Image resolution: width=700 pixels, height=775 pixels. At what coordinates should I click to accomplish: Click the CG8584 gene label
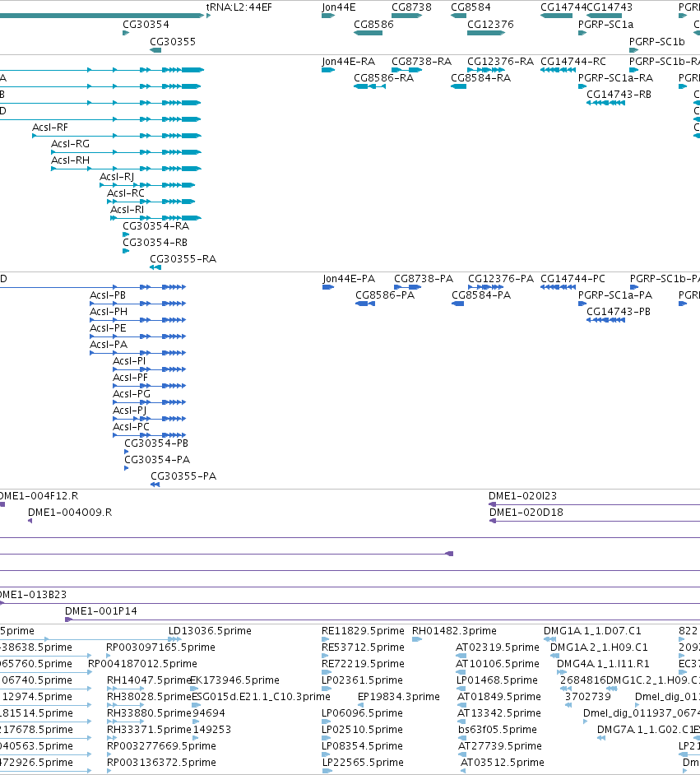[471, 7]
